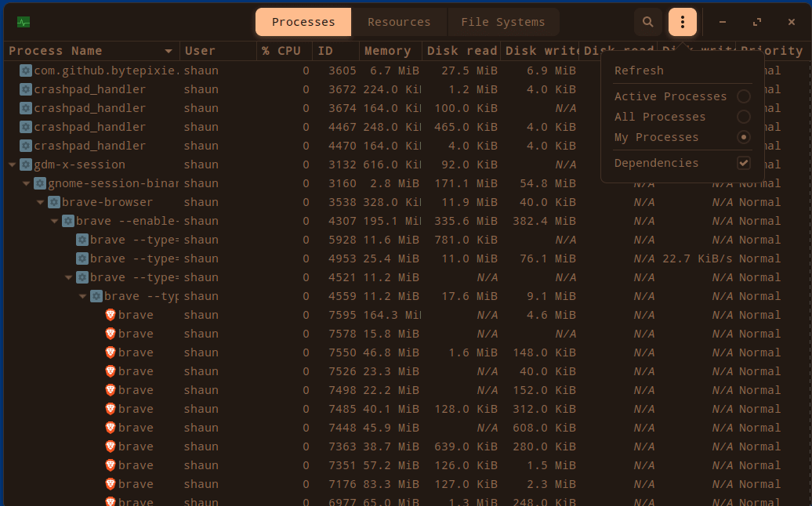Image resolution: width=812 pixels, height=506 pixels.
Task: Click Brave lion icon of process 7498
Action: point(111,390)
